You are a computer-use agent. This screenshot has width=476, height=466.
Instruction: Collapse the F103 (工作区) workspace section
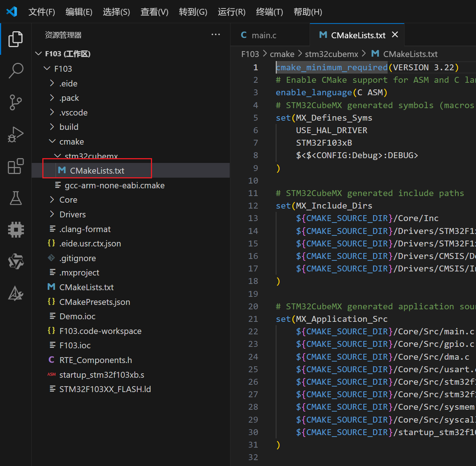[38, 54]
